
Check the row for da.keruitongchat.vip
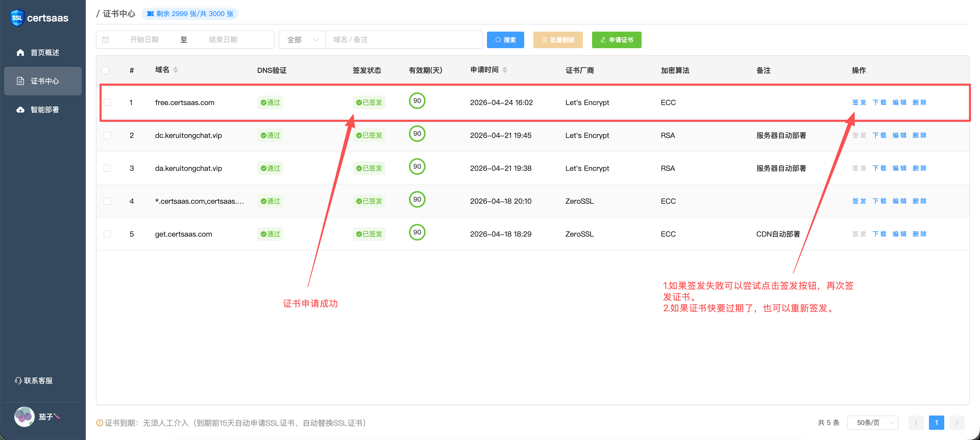pyautogui.click(x=107, y=168)
